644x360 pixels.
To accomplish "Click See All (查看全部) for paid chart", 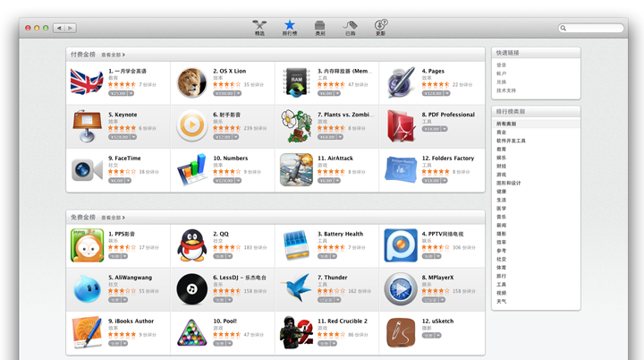I will point(113,55).
